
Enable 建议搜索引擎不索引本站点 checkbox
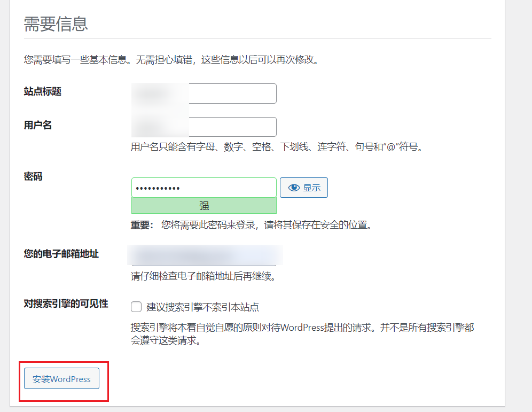click(x=136, y=307)
